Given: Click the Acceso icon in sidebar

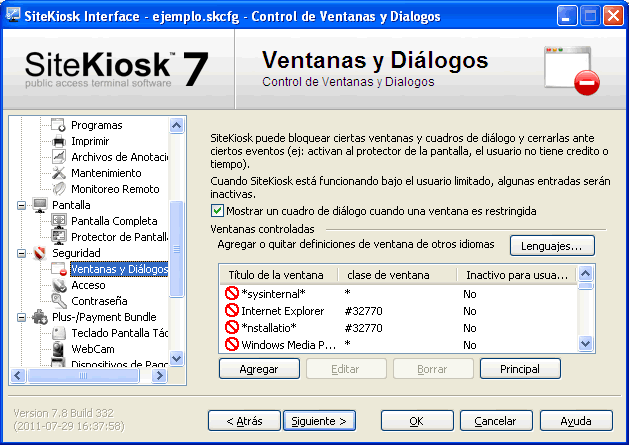Looking at the screenshot, I should click(x=59, y=285).
